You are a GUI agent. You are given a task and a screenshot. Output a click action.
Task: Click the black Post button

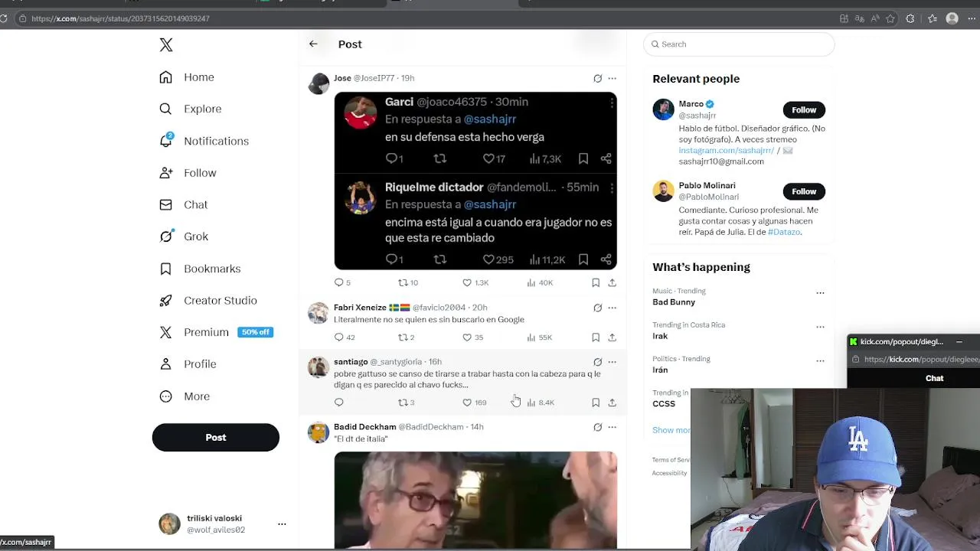216,437
